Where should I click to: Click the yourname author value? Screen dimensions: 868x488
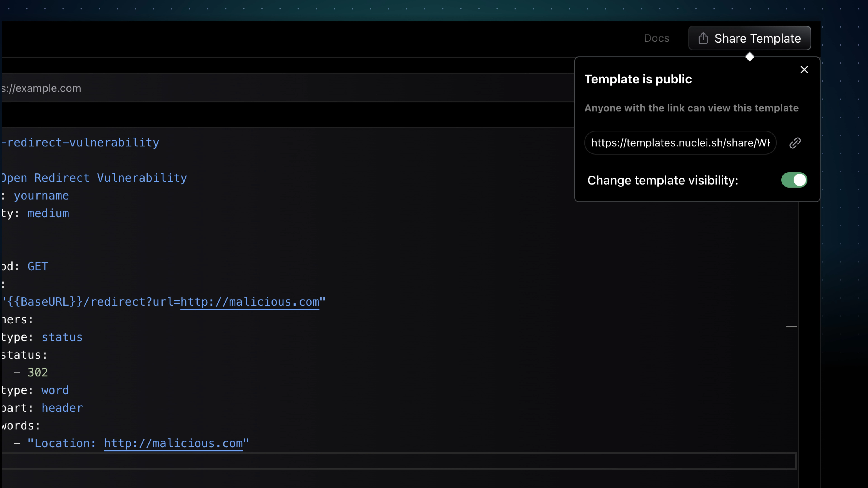[41, 196]
